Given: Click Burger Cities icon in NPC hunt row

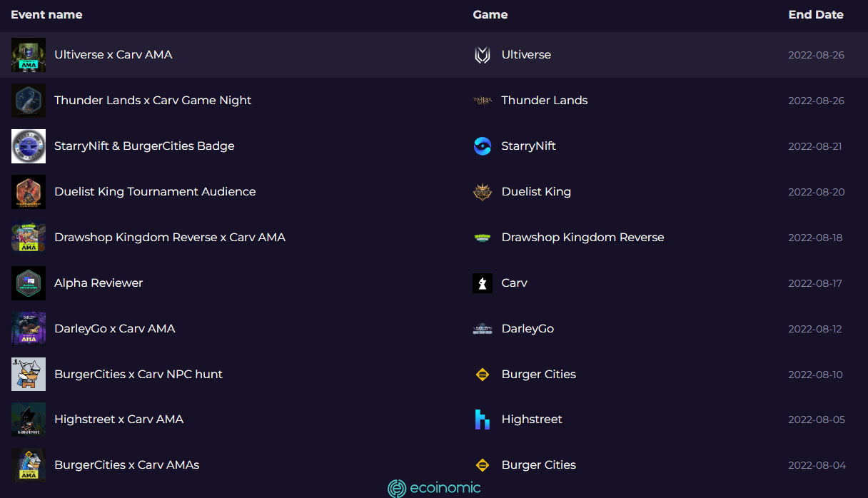Looking at the screenshot, I should (x=483, y=375).
